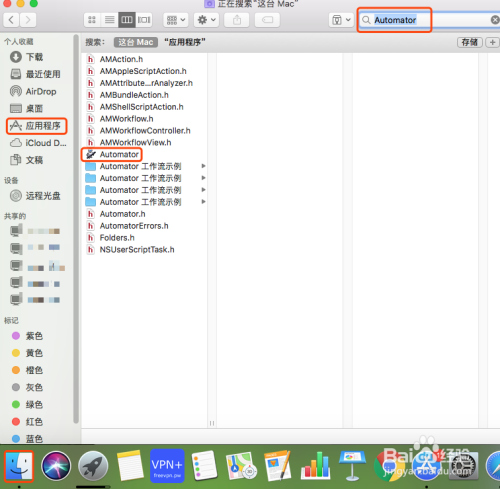This screenshot has height=489, width=500.
Task: Open AirDrop in the sidebar
Action: 33,91
